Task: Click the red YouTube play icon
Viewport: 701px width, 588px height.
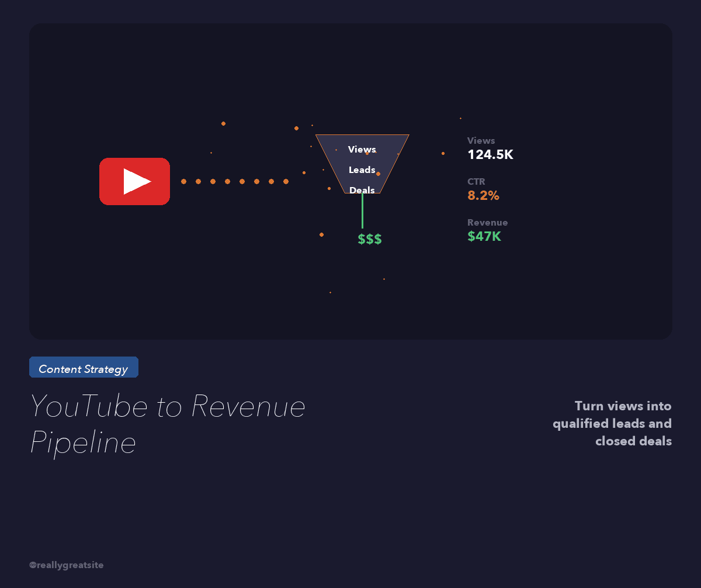Action: tap(134, 181)
